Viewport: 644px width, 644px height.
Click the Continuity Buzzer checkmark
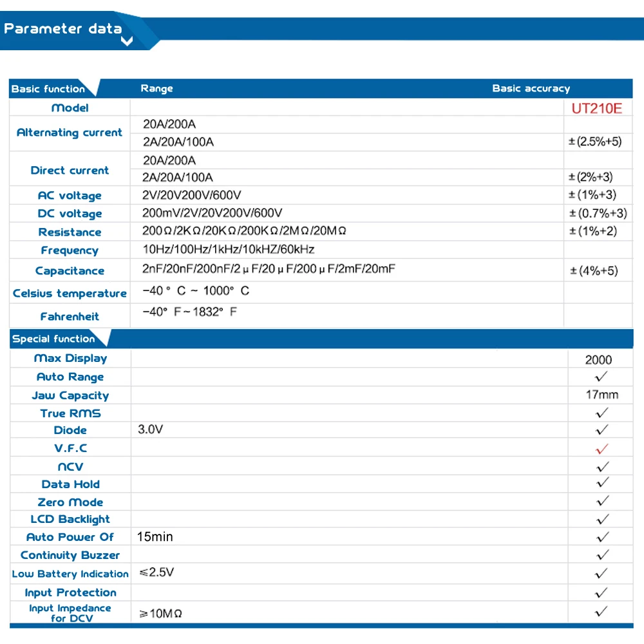(x=603, y=555)
